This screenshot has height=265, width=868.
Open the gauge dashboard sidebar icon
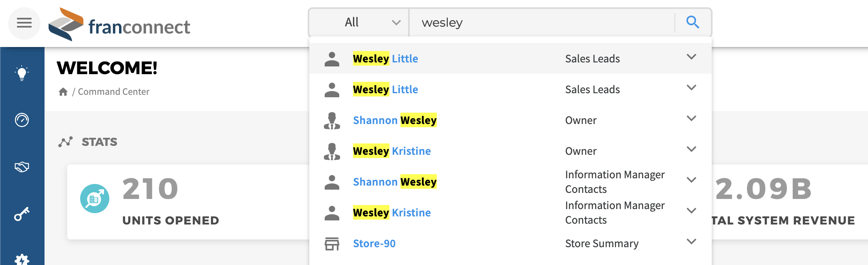point(22,120)
